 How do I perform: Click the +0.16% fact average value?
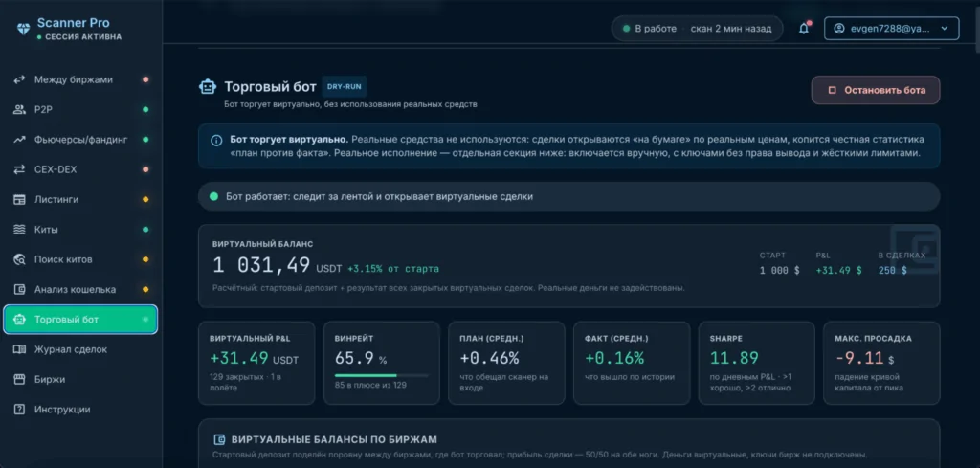(614, 358)
